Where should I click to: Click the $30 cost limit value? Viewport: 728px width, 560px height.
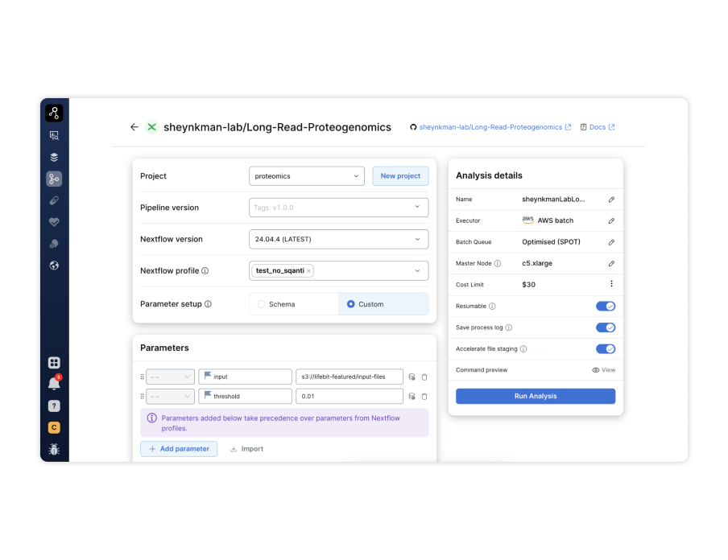[x=529, y=285]
